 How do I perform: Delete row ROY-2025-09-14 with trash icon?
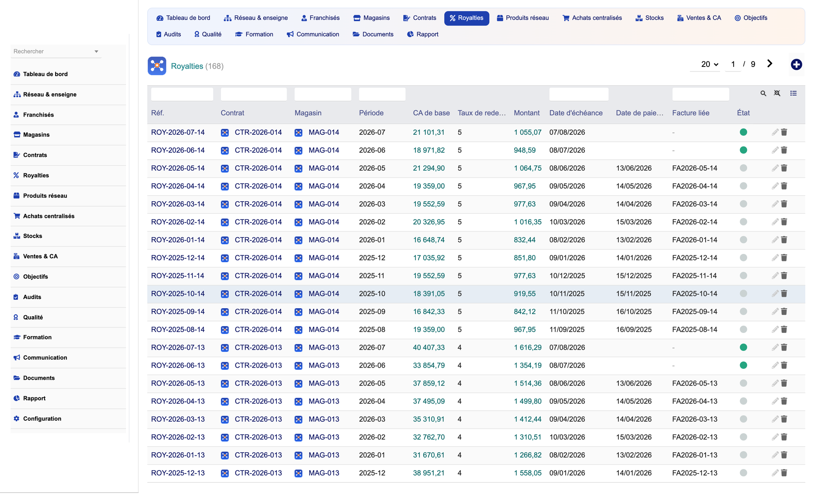pyautogui.click(x=784, y=312)
